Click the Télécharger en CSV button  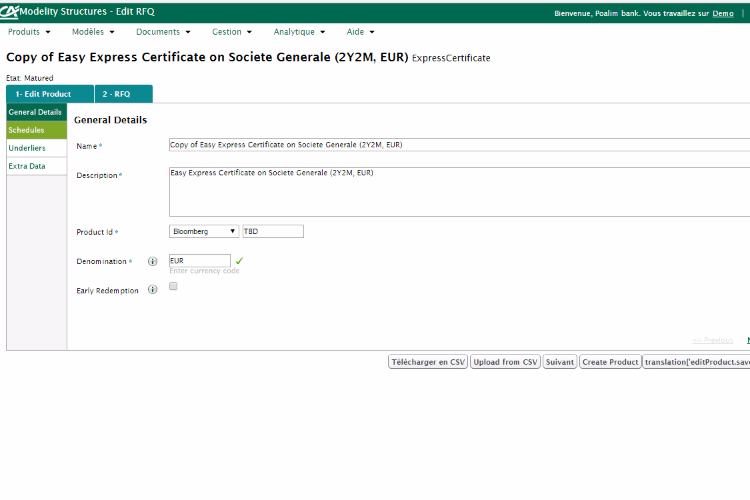pos(428,362)
